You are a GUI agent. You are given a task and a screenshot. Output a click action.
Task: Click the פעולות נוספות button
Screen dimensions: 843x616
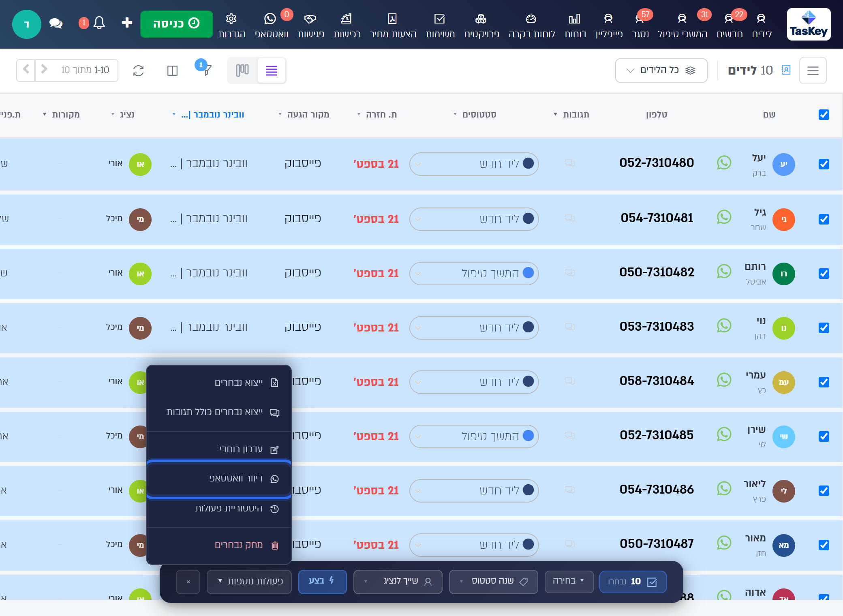(x=249, y=582)
